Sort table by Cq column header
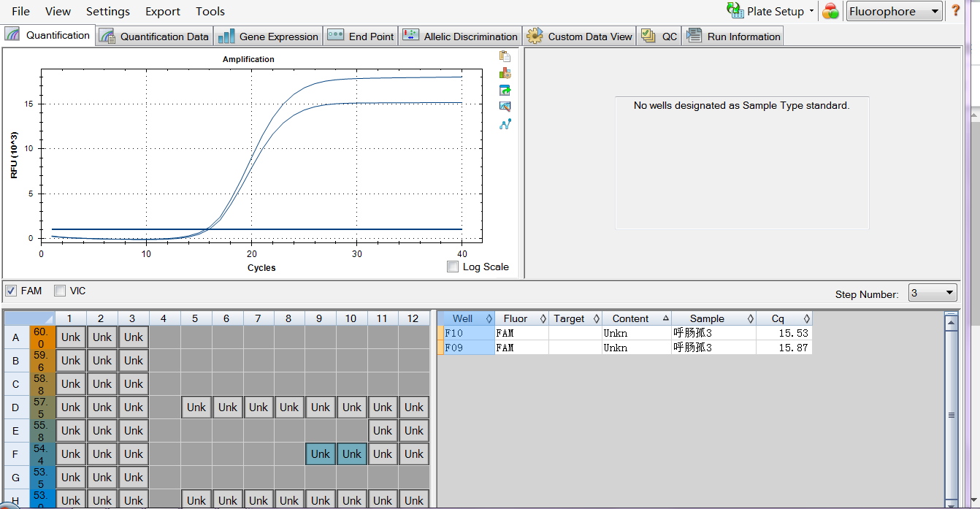This screenshot has height=509, width=980. (x=784, y=318)
